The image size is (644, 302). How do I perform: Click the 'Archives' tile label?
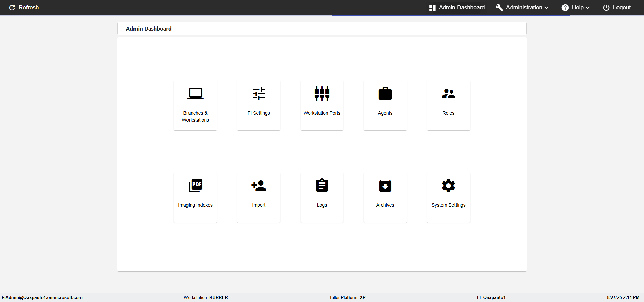[385, 205]
